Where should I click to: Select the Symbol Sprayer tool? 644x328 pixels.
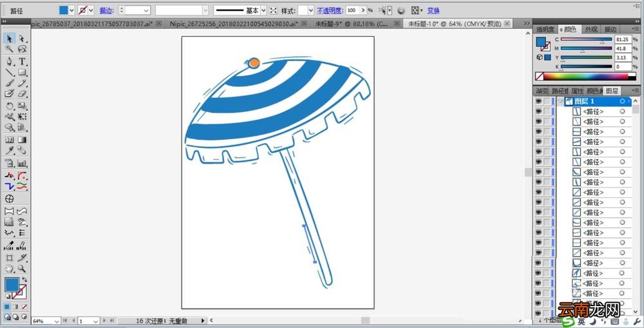(x=10, y=163)
